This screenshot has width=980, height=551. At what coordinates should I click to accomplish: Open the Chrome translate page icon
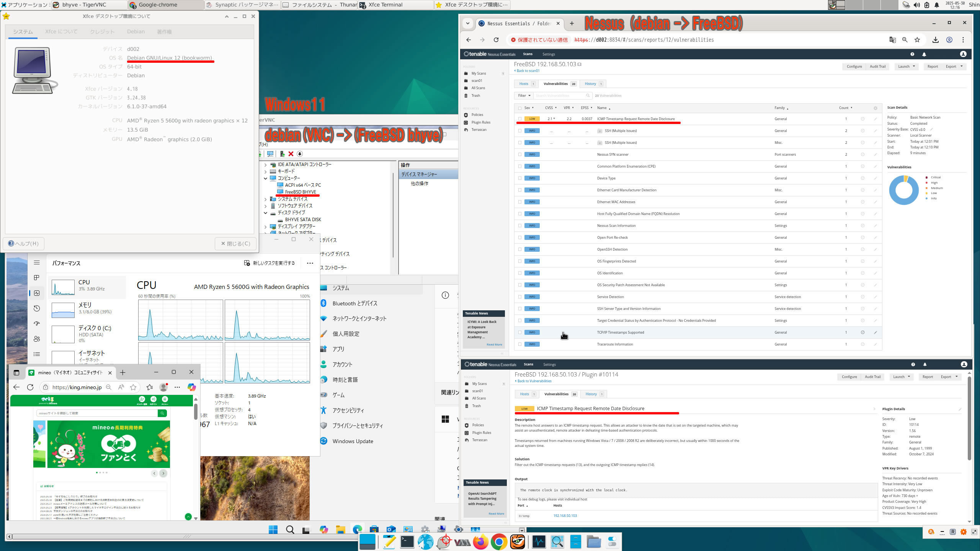[892, 40]
